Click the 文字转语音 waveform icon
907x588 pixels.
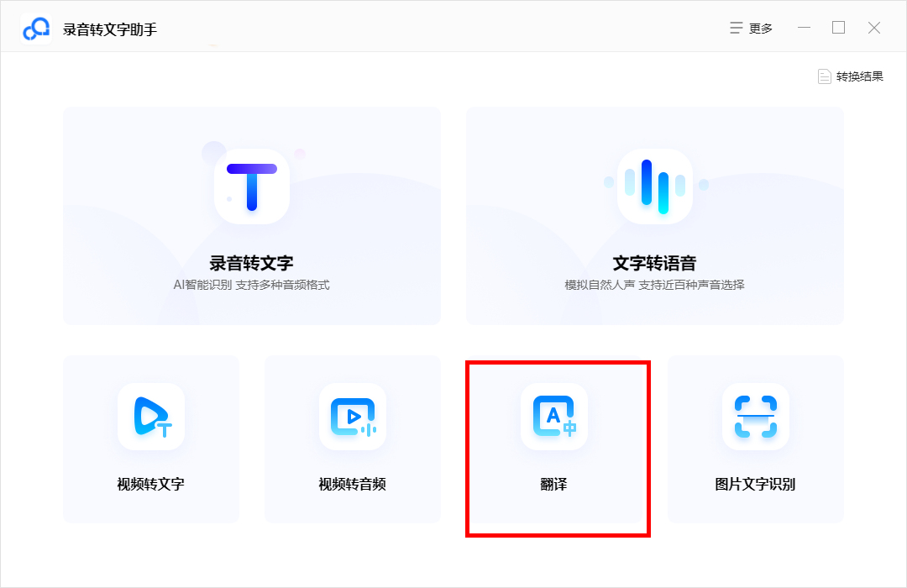click(654, 186)
